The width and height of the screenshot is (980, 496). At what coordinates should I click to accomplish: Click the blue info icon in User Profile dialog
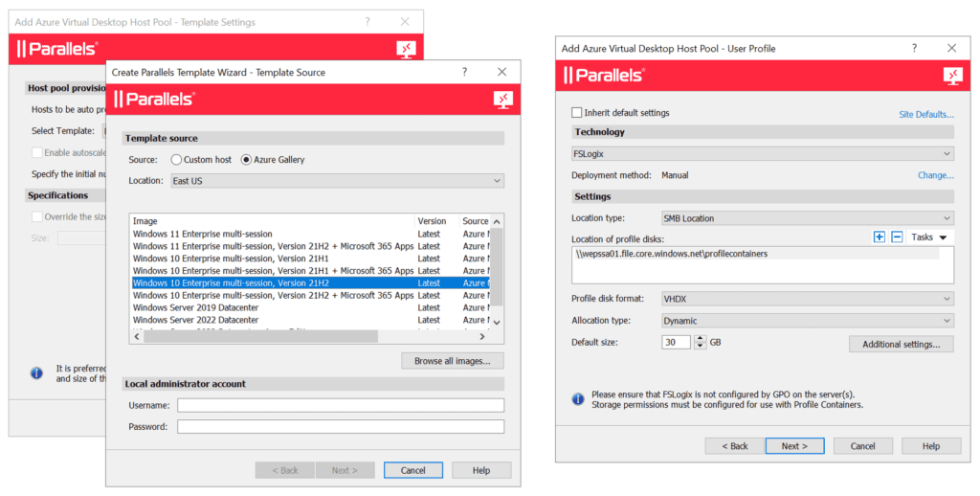click(578, 398)
